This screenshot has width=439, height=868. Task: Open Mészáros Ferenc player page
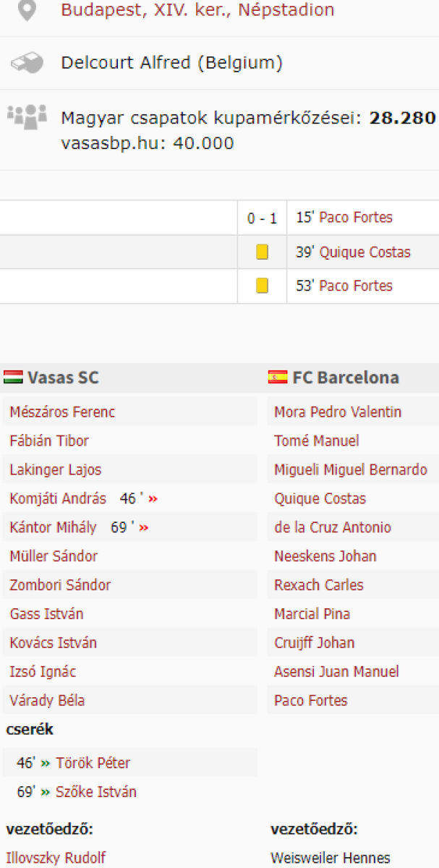[x=62, y=412]
